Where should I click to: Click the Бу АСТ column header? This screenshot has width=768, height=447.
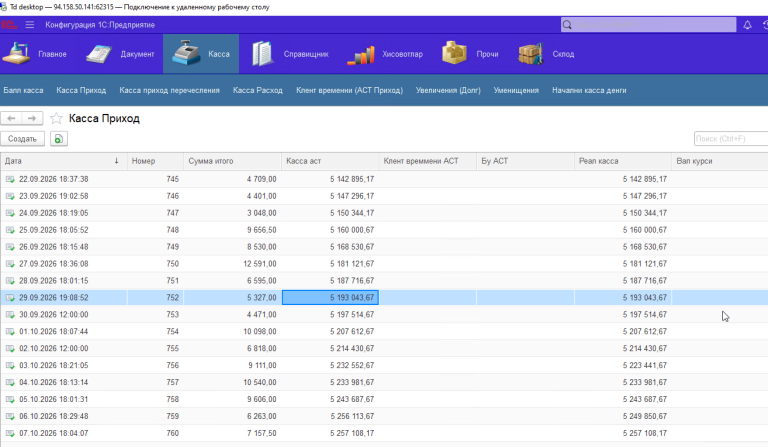point(525,161)
